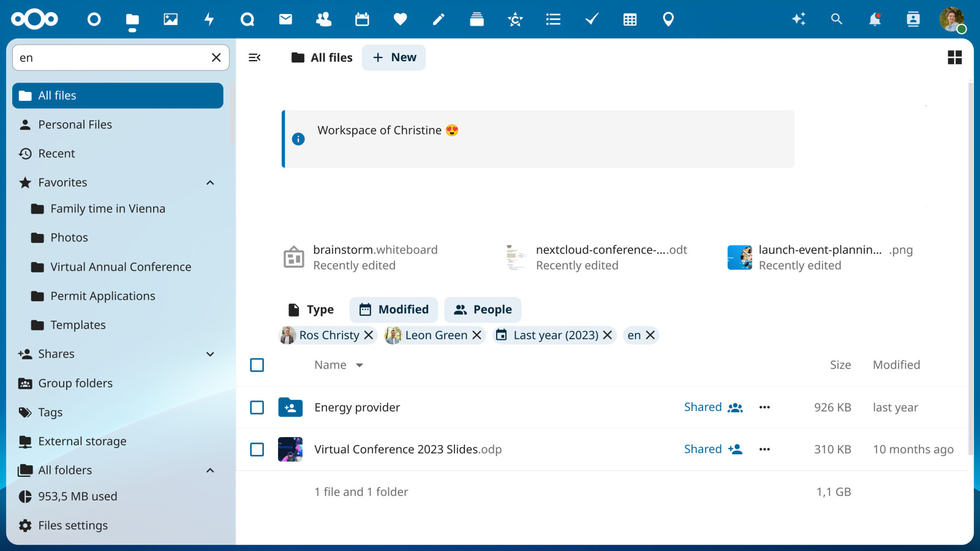This screenshot has height=551, width=980.
Task: Open the Photos app in top bar
Action: (x=170, y=20)
